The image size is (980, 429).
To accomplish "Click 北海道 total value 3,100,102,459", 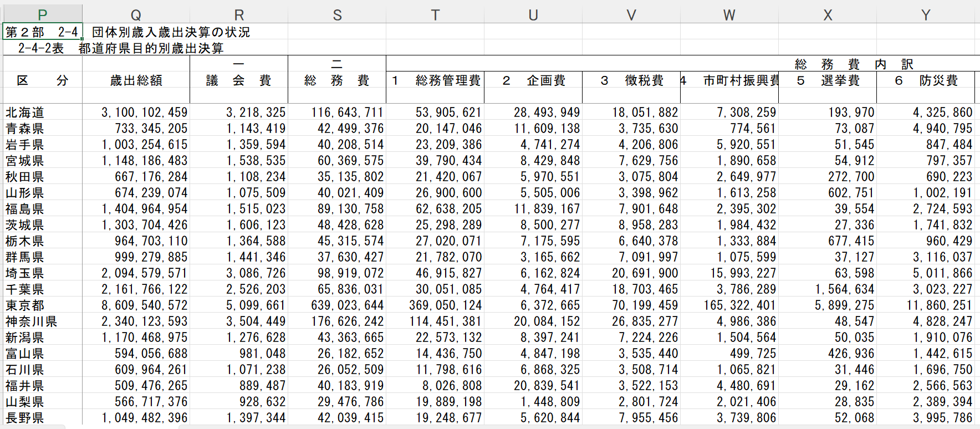I will coord(136,113).
